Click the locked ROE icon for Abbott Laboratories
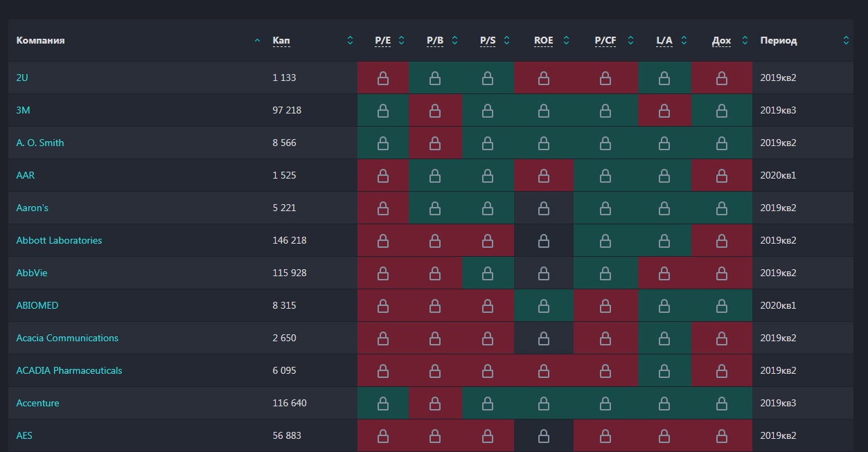The height and width of the screenshot is (452, 868). tap(544, 241)
